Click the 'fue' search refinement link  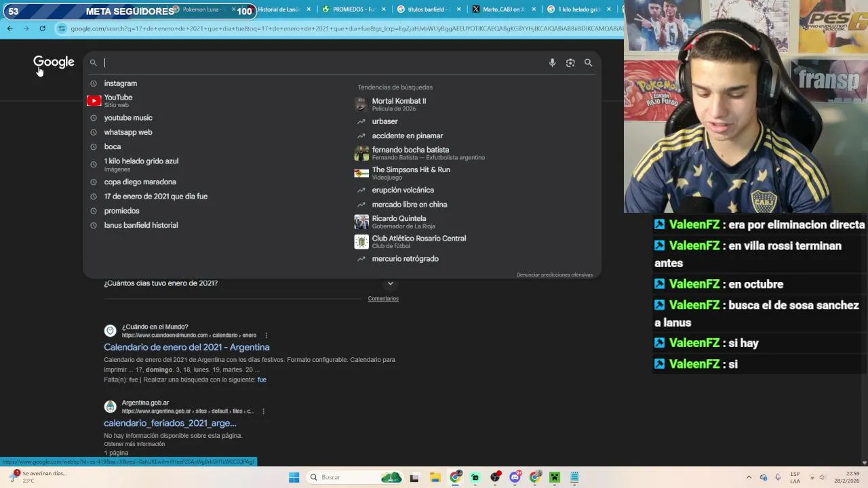[x=262, y=380]
